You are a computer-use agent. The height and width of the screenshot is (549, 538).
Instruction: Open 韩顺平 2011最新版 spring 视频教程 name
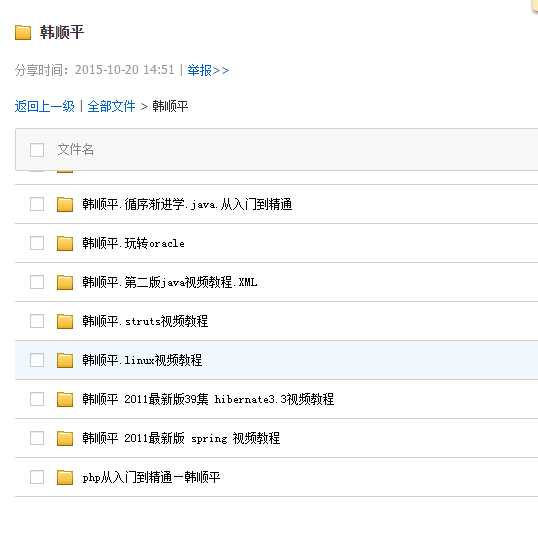pos(181,438)
